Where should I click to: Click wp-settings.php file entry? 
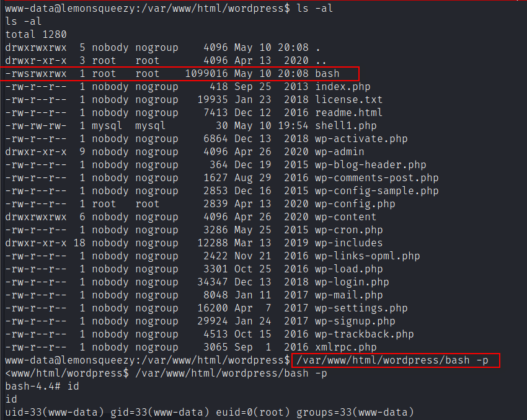coord(361,308)
